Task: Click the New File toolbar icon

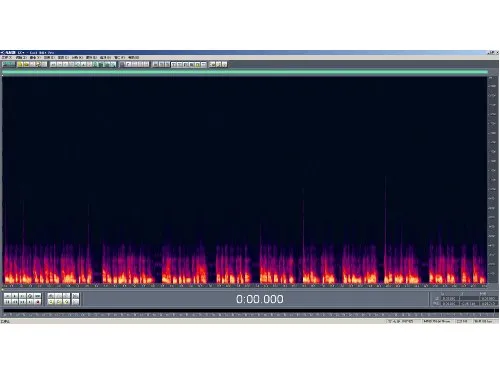Action: (x=20, y=64)
